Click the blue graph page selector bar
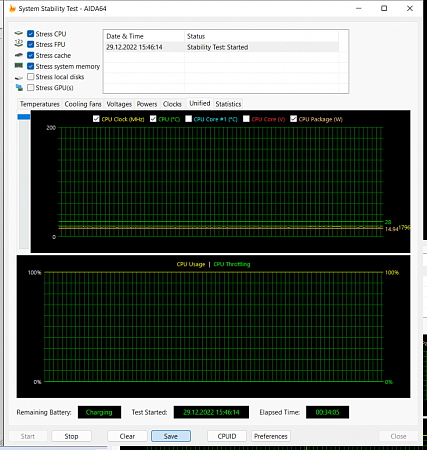 point(24,117)
